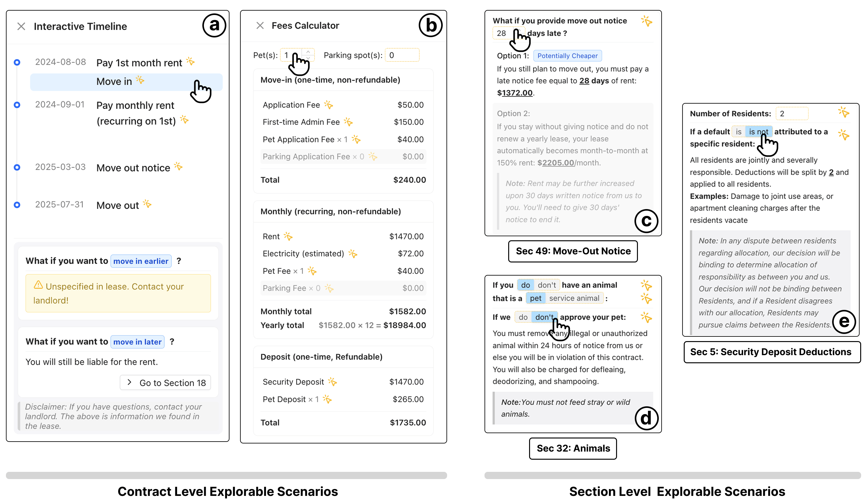The image size is (868, 504).
Task: Increase the Pet(s) count stepper
Action: (x=308, y=52)
